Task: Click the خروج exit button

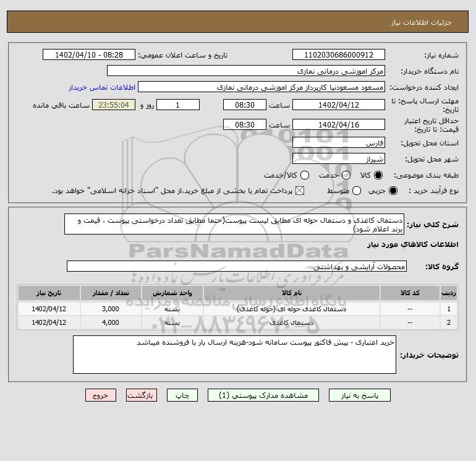Action: (x=101, y=395)
